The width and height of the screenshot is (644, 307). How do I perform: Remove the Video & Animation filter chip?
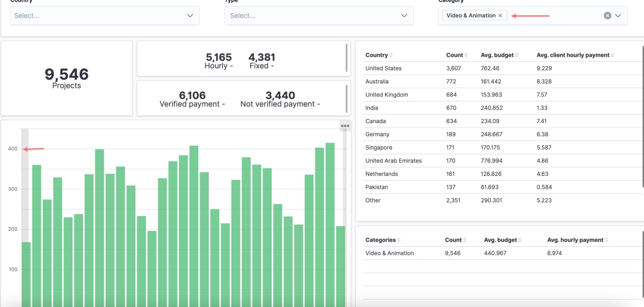500,16
